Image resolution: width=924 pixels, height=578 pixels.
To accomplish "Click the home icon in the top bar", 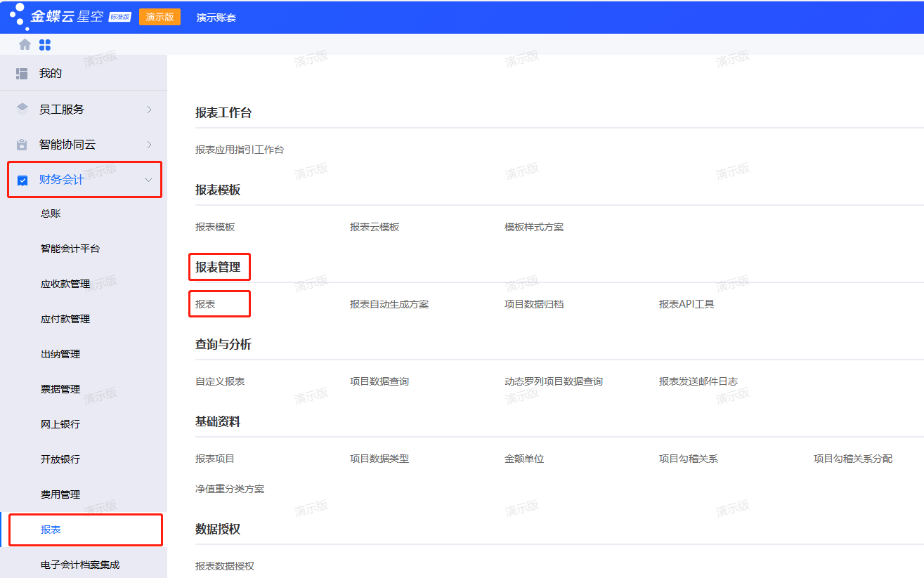I will (24, 44).
